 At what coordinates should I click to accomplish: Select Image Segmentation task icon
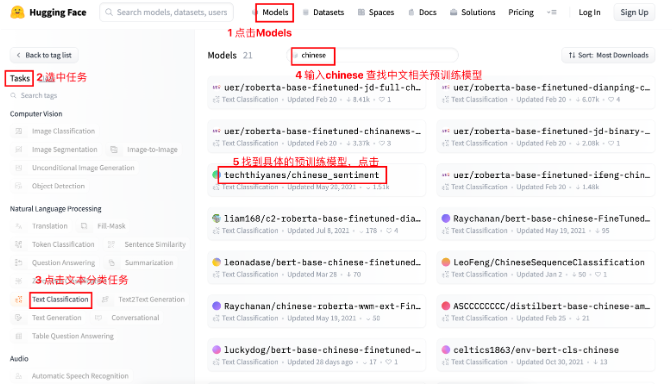click(x=19, y=149)
